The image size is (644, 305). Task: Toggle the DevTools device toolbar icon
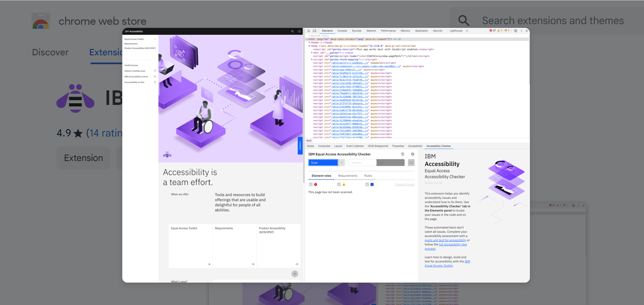click(314, 31)
